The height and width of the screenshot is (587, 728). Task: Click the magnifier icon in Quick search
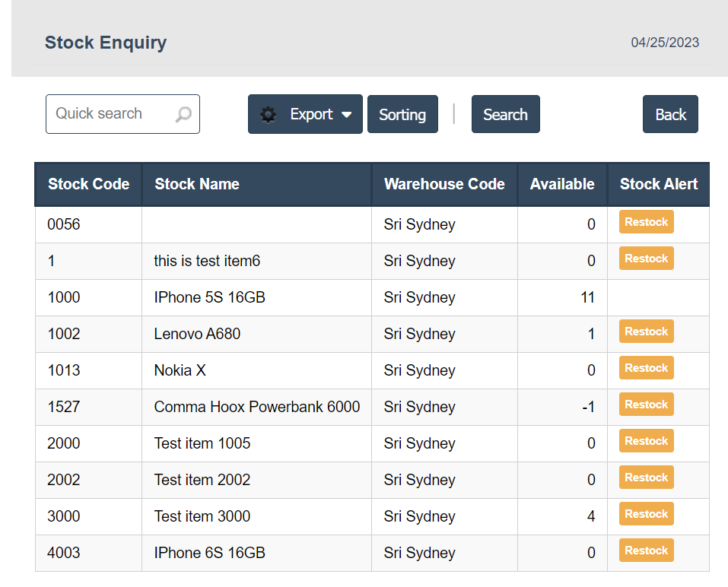(183, 115)
